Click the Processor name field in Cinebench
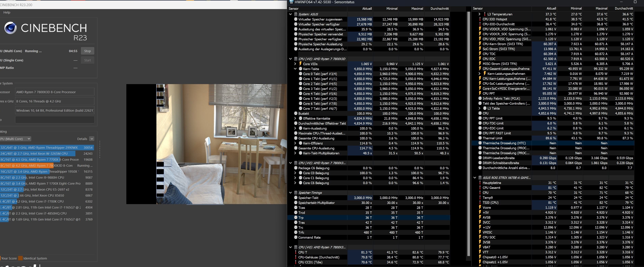644x267 pixels. (x=55, y=92)
